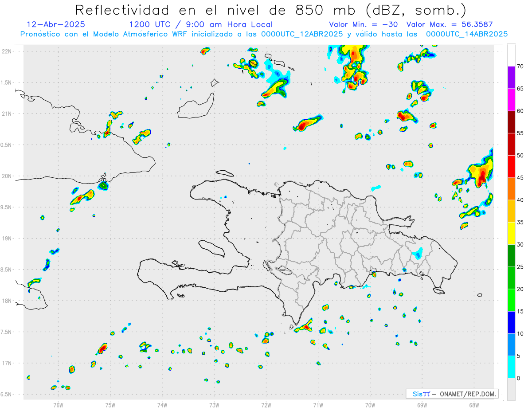Click the '75W' longitude label
Viewport: 532px width, 411px height.
click(x=110, y=406)
